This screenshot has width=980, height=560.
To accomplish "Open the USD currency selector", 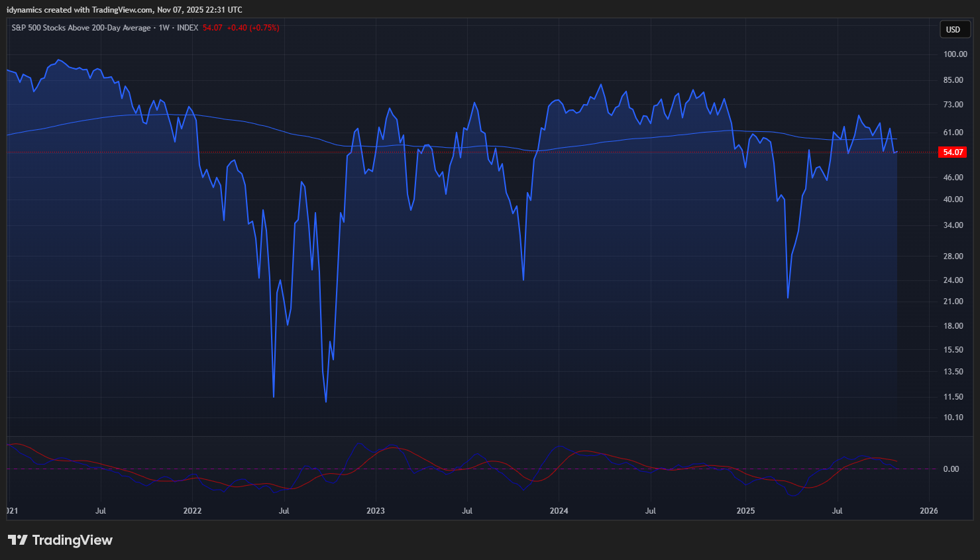I will [953, 29].
